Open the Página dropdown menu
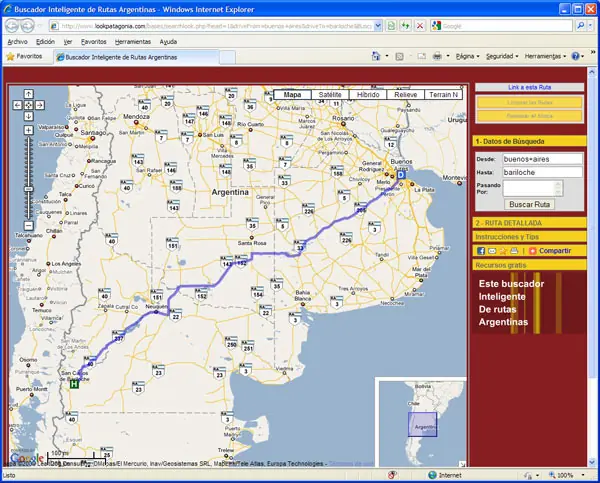 [x=467, y=56]
